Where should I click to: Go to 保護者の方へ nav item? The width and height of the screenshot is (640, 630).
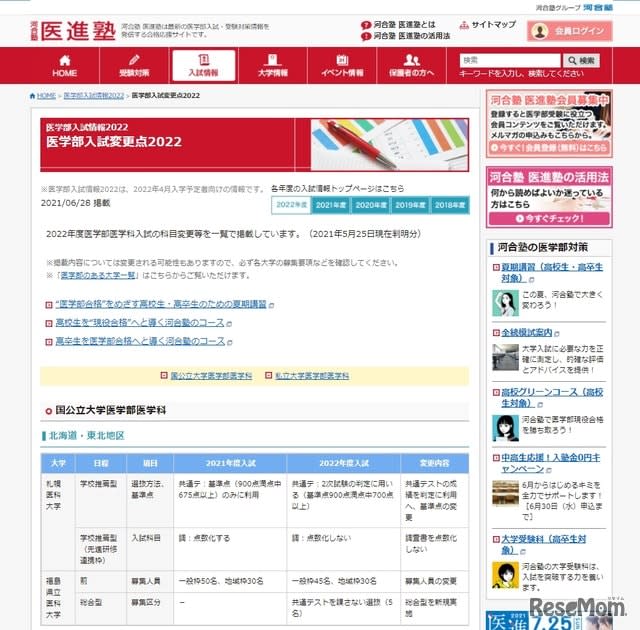click(x=411, y=66)
